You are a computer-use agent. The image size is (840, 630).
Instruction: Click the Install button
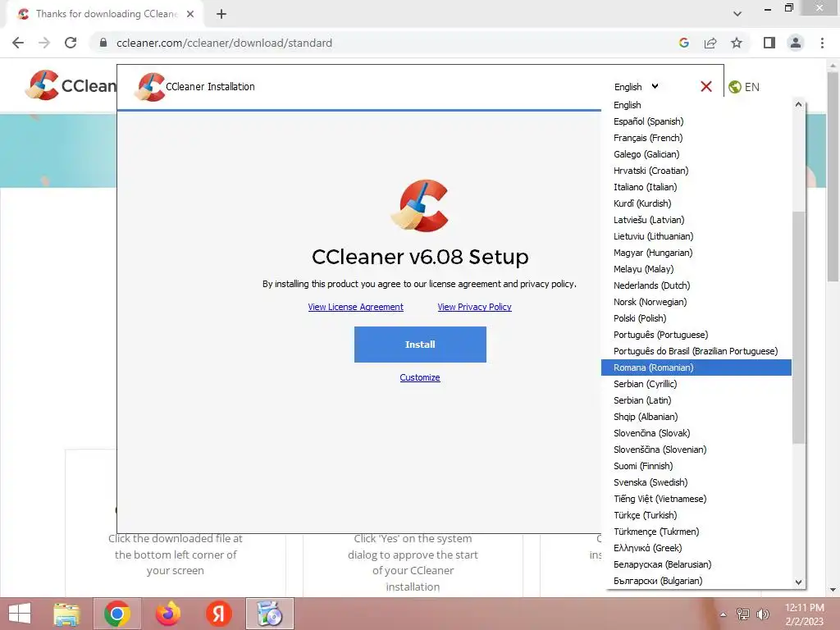(420, 345)
